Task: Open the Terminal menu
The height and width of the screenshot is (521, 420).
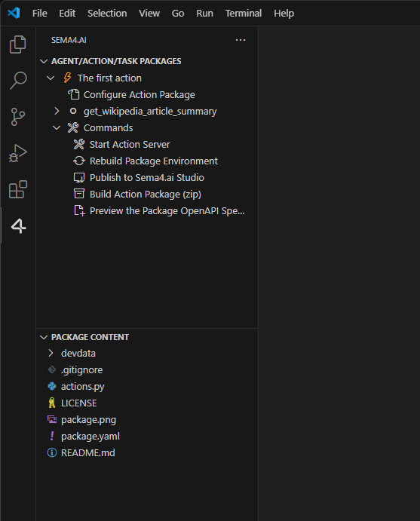Action: [244, 14]
